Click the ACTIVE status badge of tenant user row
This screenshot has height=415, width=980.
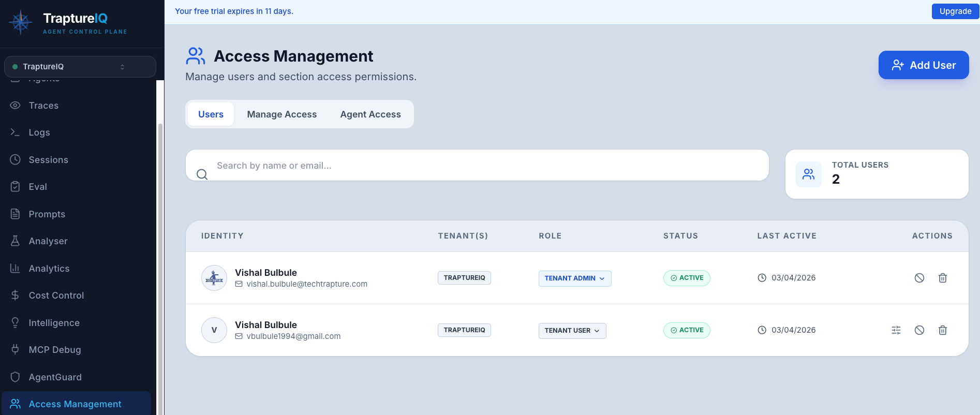pos(687,330)
